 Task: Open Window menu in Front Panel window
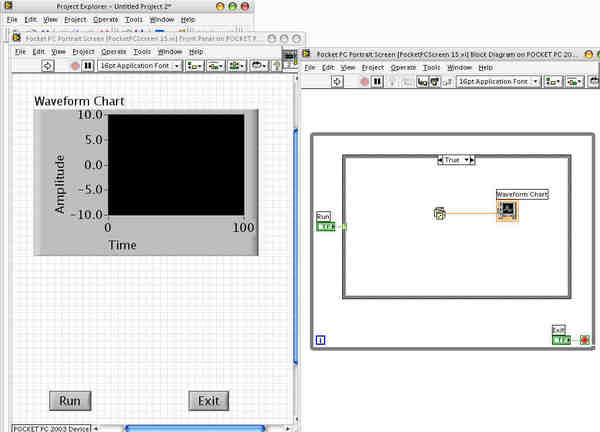click(x=170, y=52)
